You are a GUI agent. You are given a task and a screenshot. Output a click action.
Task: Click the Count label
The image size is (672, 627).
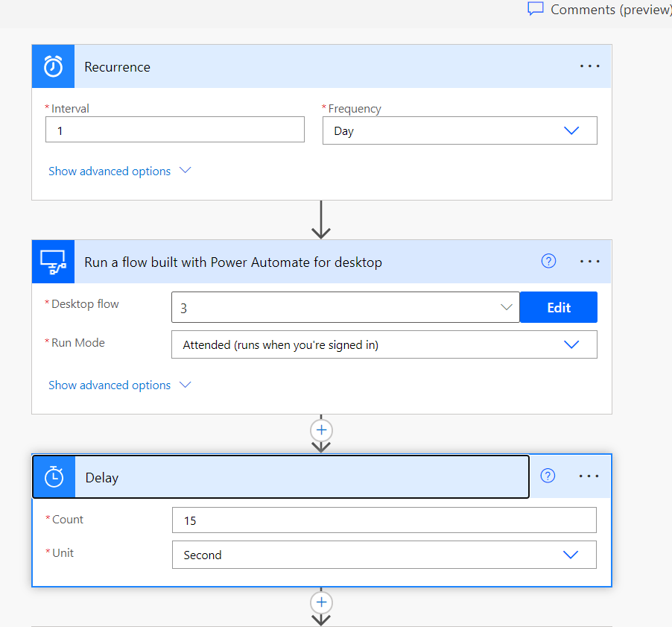point(67,520)
